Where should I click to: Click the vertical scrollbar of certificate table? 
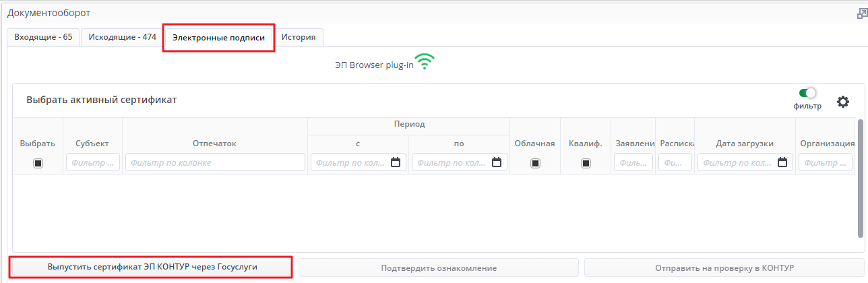860,179
